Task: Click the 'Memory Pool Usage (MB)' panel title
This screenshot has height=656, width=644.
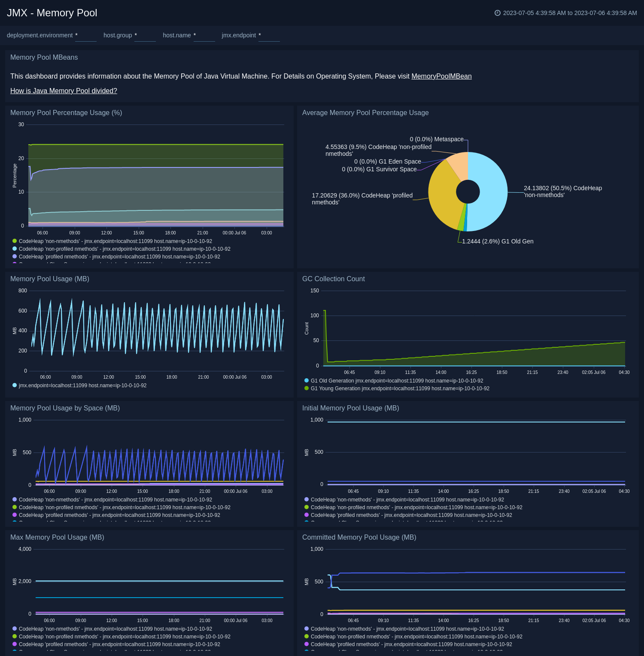Action: point(50,279)
